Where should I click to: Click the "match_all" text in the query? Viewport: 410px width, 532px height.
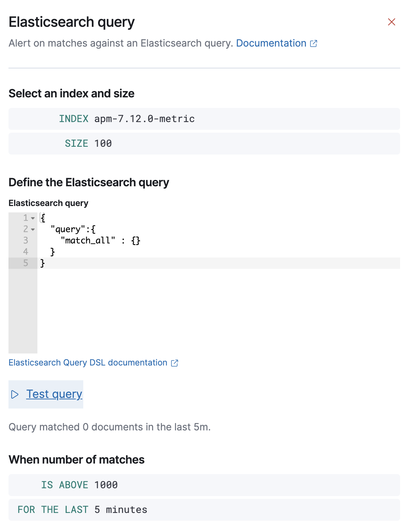coord(88,241)
